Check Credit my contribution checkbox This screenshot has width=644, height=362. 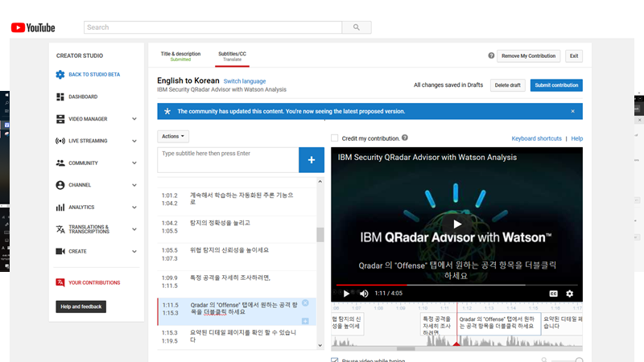(x=335, y=138)
